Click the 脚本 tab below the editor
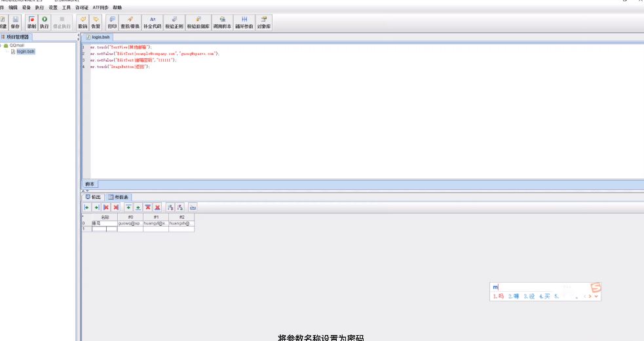Viewport: 644px width, 341px height. click(x=90, y=185)
